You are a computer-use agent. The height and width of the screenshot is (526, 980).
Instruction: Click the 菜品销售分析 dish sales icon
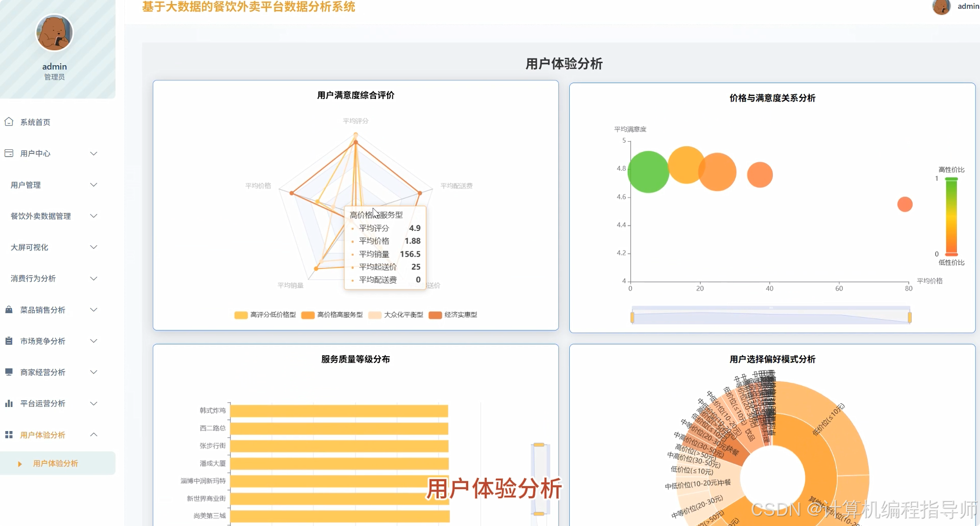(x=8, y=309)
